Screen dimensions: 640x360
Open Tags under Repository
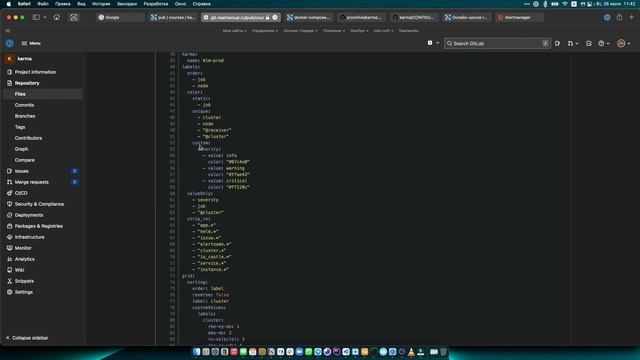pos(20,127)
